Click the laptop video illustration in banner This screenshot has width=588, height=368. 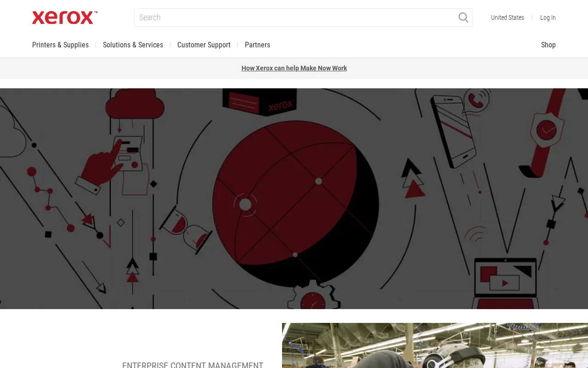tap(506, 283)
